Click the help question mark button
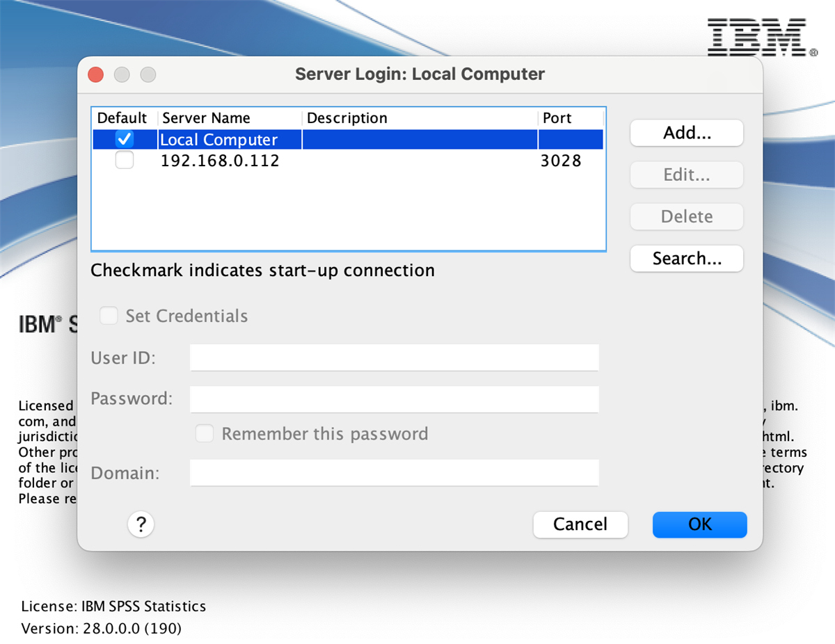The height and width of the screenshot is (644, 835). tap(141, 524)
